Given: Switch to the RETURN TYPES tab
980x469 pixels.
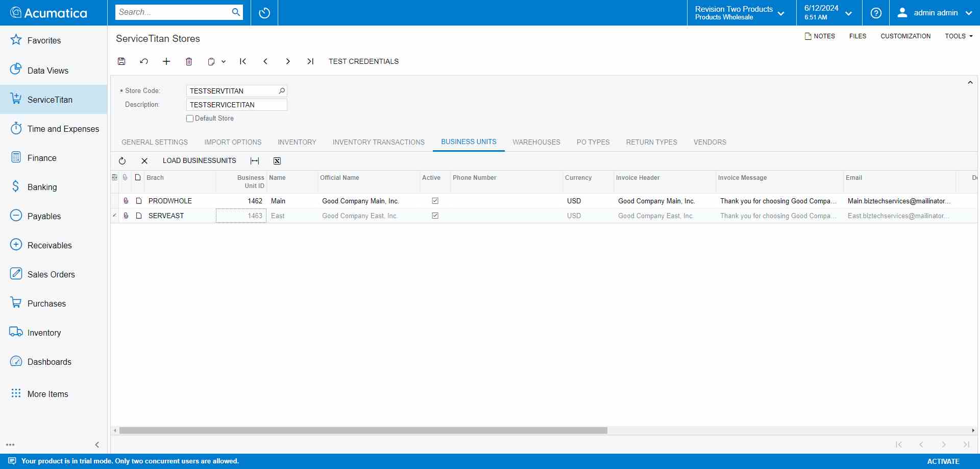Looking at the screenshot, I should [652, 142].
